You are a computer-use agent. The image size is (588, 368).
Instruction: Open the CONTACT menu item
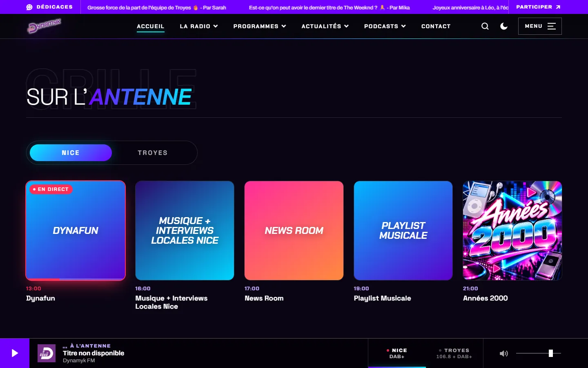pos(436,26)
